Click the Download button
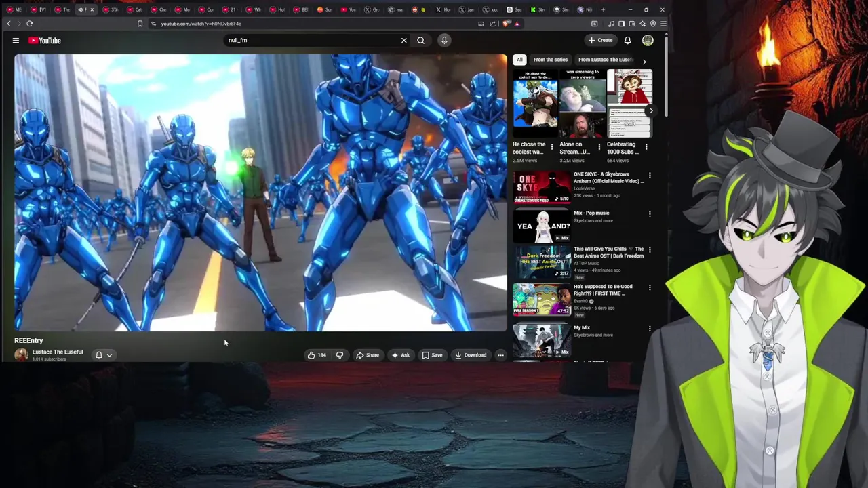Image resolution: width=868 pixels, height=488 pixels. pos(471,355)
